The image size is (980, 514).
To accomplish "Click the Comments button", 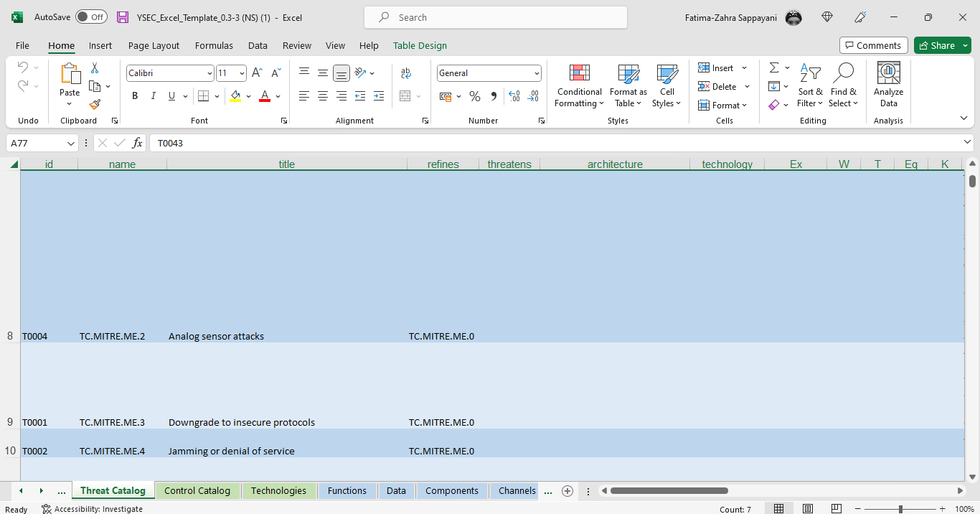I will tap(874, 45).
